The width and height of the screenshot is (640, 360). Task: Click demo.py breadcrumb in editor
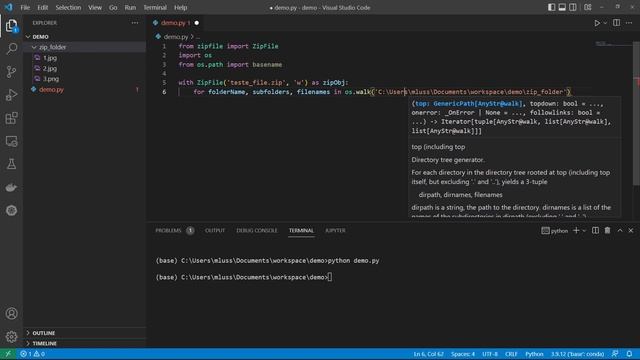click(x=176, y=37)
